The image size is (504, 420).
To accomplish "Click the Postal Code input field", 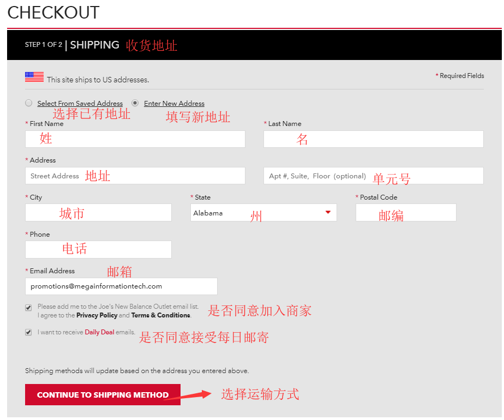I will 405,213.
